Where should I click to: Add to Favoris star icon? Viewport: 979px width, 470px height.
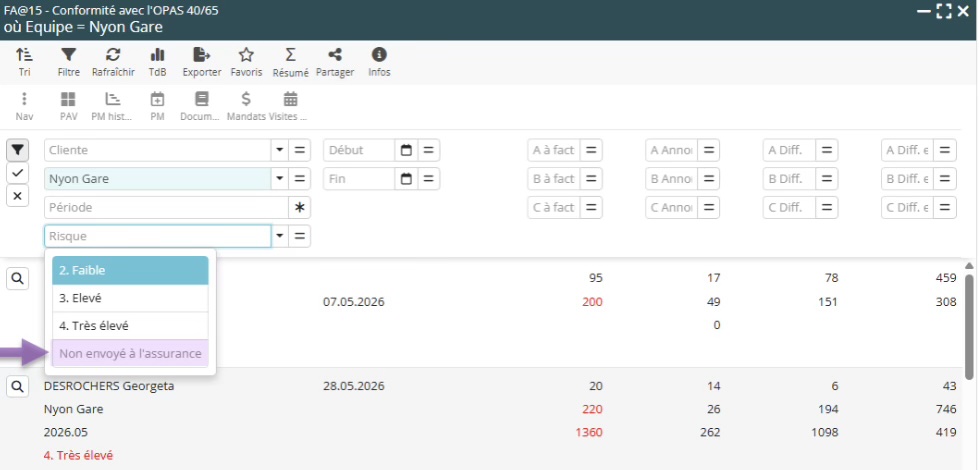tap(246, 62)
